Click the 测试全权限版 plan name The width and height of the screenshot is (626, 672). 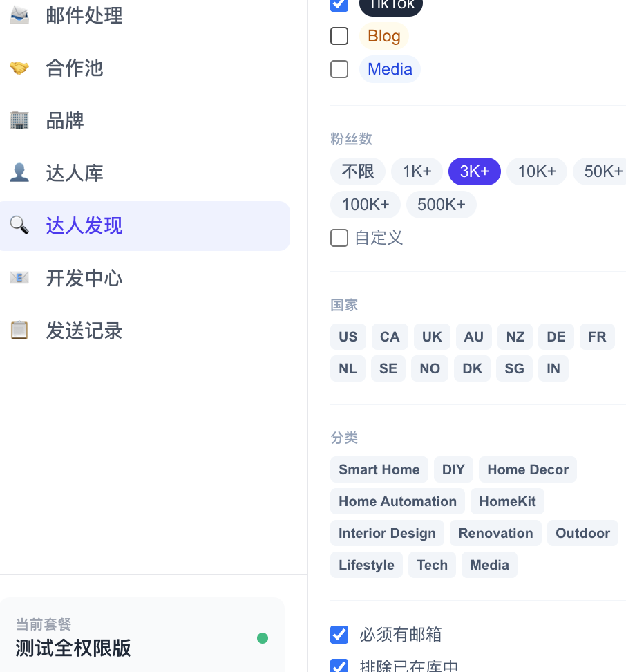pos(73,648)
